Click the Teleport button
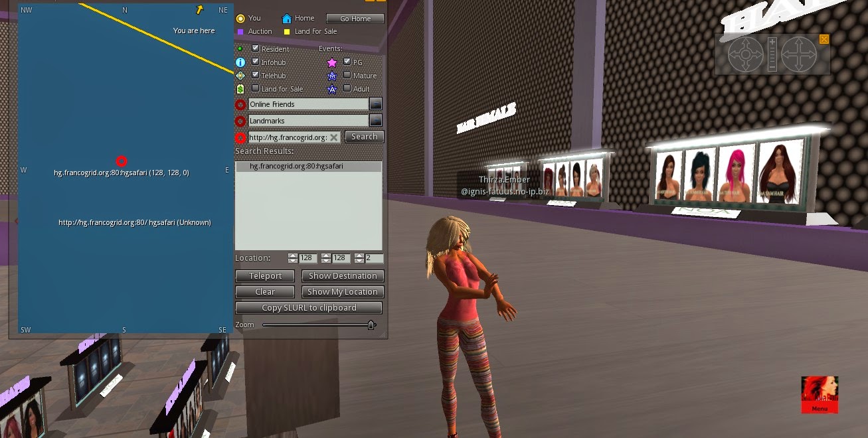Viewport: 868px width, 438px height. pos(265,276)
